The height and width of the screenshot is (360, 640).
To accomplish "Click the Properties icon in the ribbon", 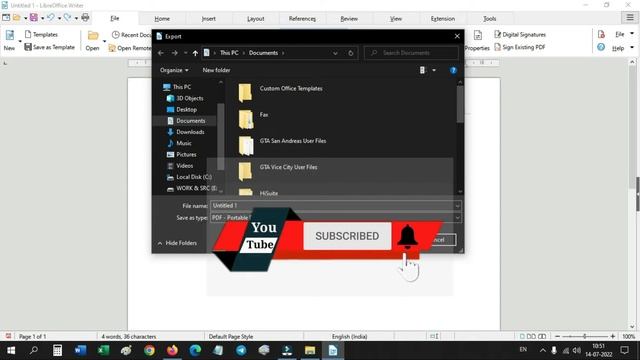I will click(x=478, y=36).
